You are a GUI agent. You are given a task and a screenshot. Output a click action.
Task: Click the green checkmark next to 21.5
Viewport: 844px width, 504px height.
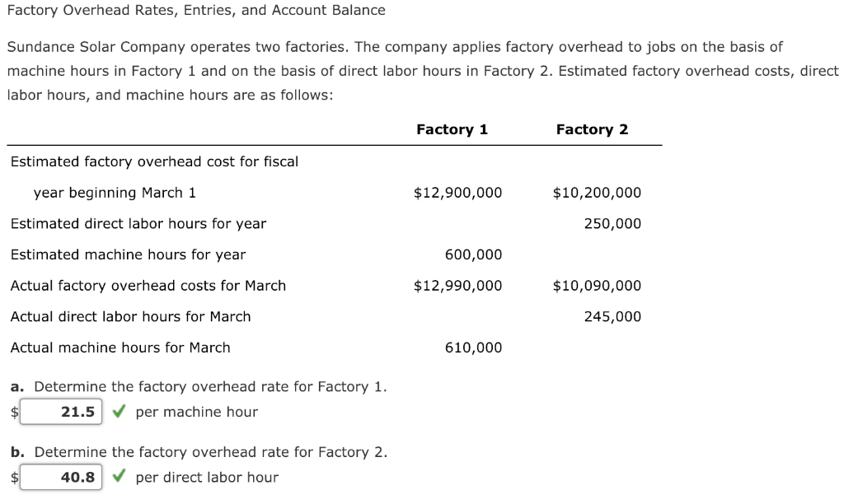119,412
